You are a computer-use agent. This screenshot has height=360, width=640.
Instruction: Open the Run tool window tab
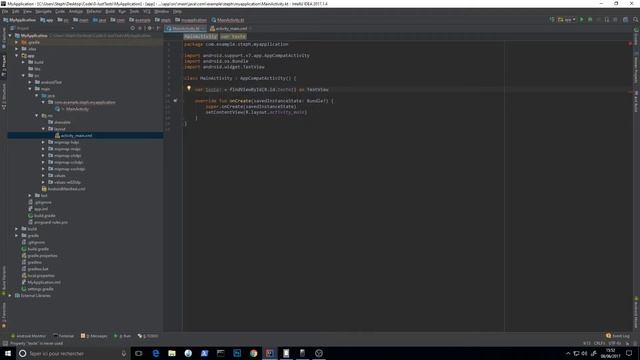pyautogui.click(x=122, y=336)
